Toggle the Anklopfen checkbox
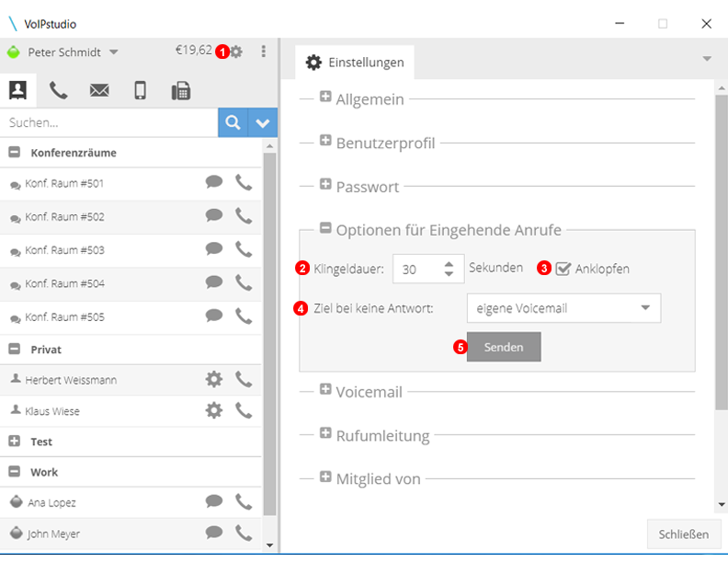The width and height of the screenshot is (728, 563). (x=563, y=269)
